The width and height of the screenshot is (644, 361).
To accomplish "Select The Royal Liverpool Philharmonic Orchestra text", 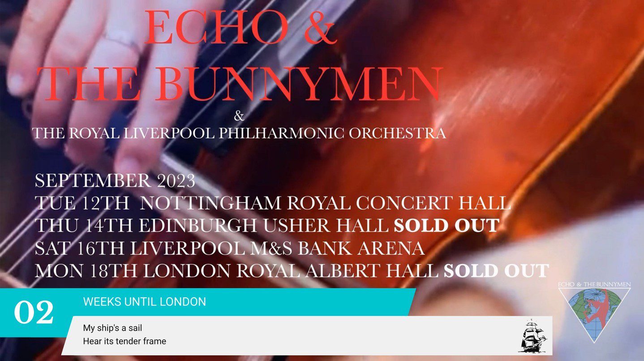I will point(239,133).
